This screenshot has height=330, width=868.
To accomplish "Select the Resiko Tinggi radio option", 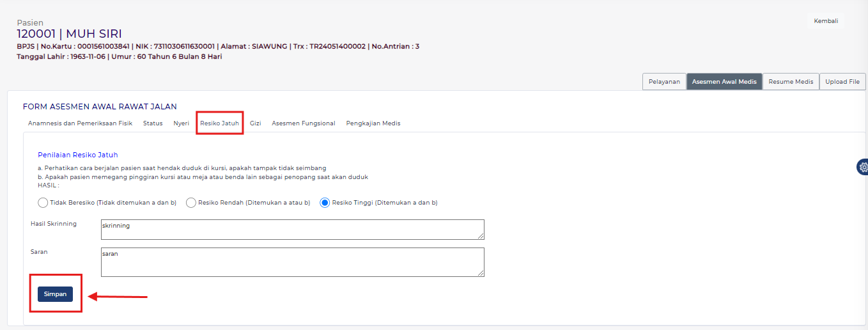I will point(325,203).
